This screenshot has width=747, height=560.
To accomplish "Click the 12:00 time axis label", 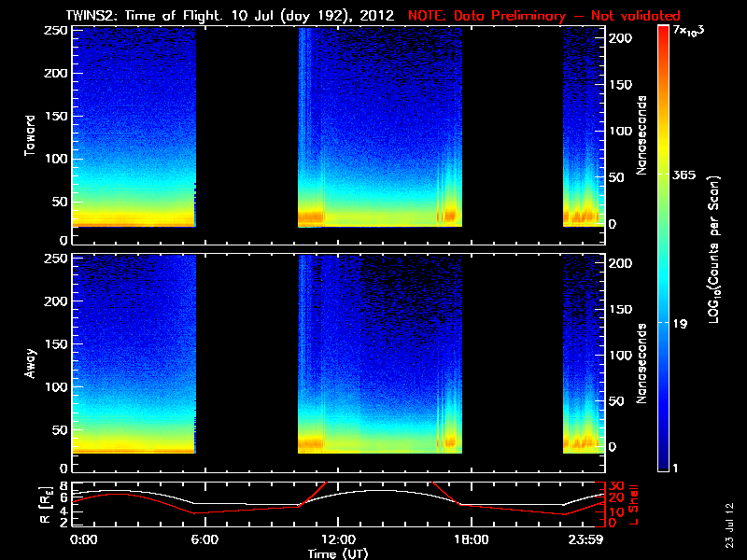I will pyautogui.click(x=338, y=539).
